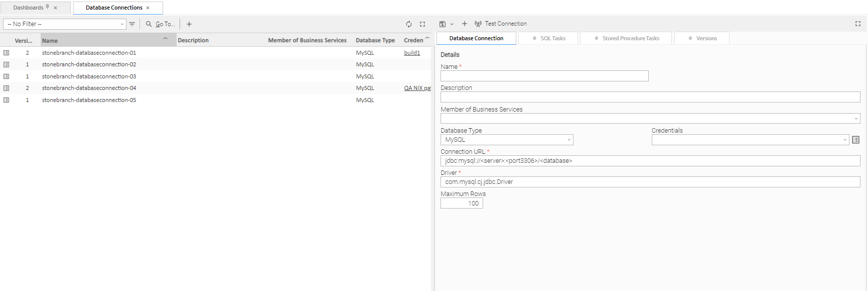868x291 pixels.
Task: Maximize the details panel on the right
Action: (858, 24)
